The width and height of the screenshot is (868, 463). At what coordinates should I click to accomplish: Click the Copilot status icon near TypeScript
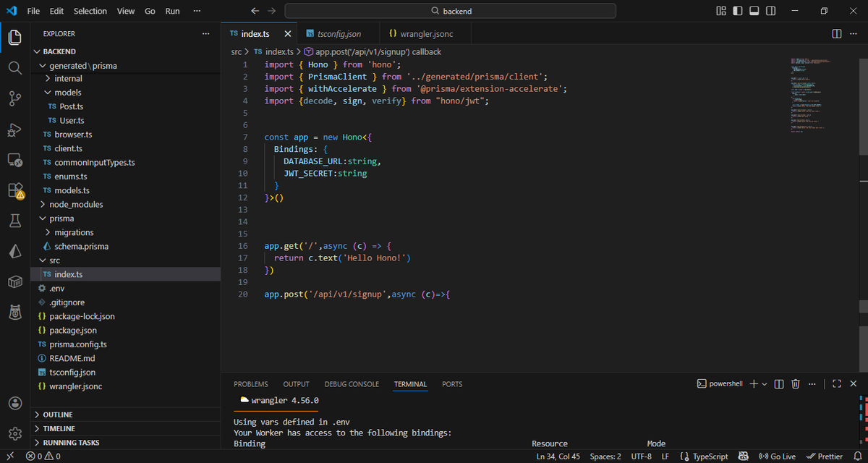tap(743, 456)
